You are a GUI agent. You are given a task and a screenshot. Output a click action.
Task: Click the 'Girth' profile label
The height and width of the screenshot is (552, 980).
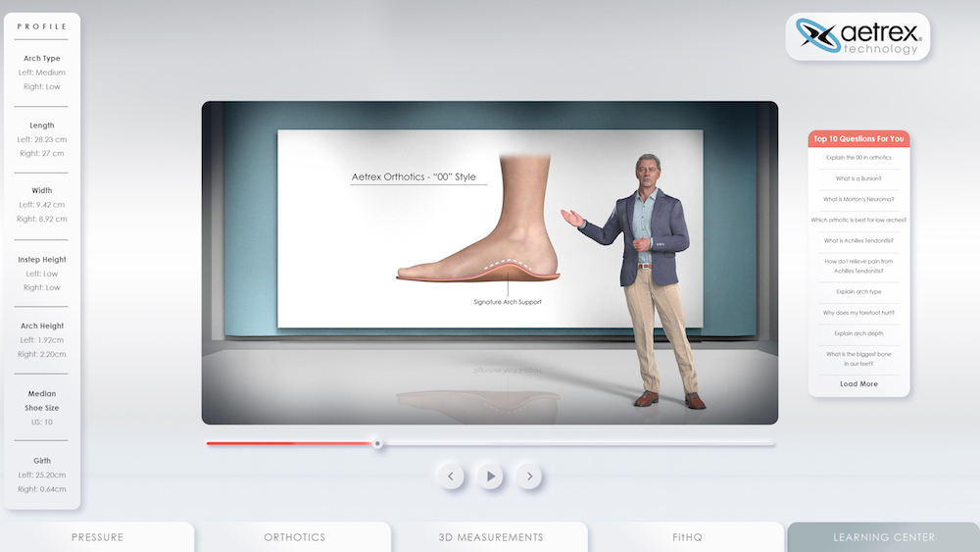[x=42, y=461]
